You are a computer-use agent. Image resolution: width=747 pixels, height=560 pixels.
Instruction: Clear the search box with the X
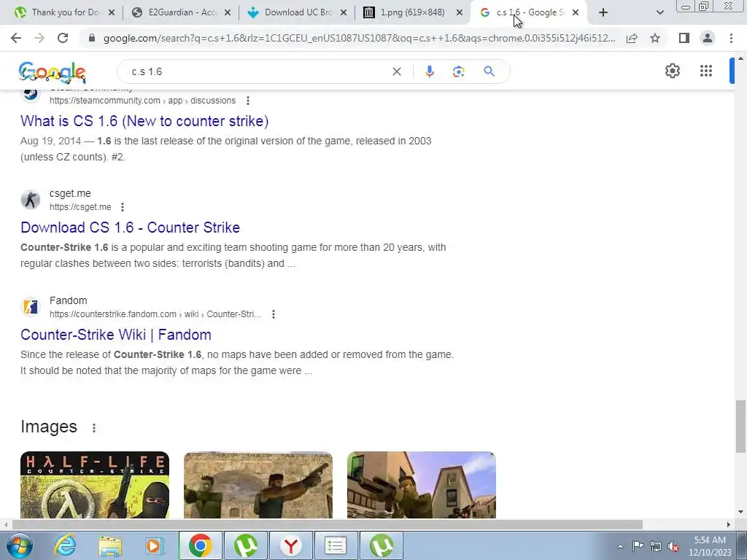[x=397, y=71]
